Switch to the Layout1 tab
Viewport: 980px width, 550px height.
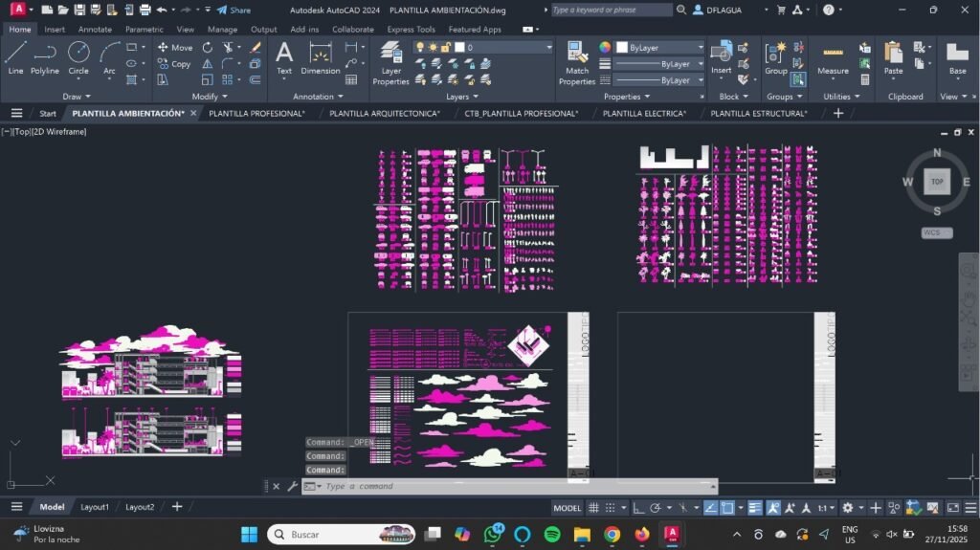point(94,507)
